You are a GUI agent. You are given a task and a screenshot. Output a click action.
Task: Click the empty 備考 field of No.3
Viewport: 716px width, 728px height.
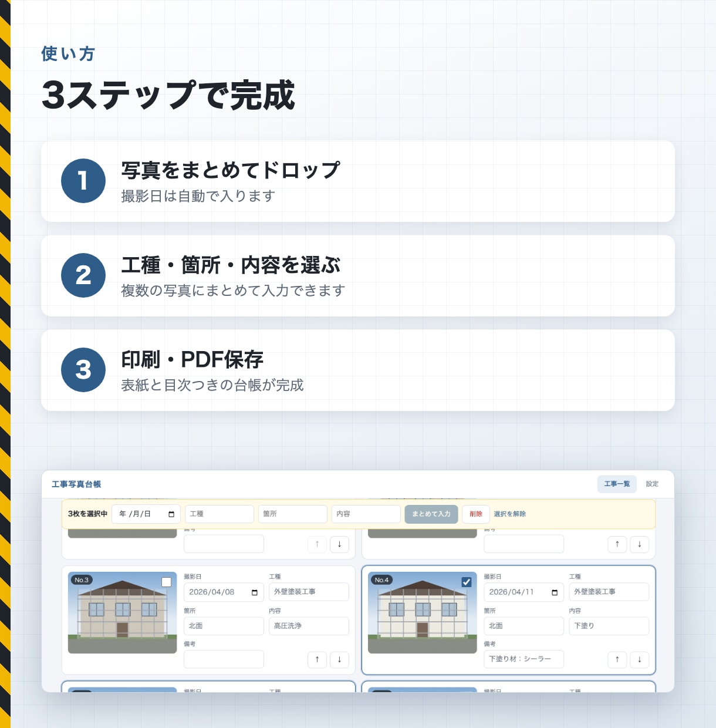(224, 659)
